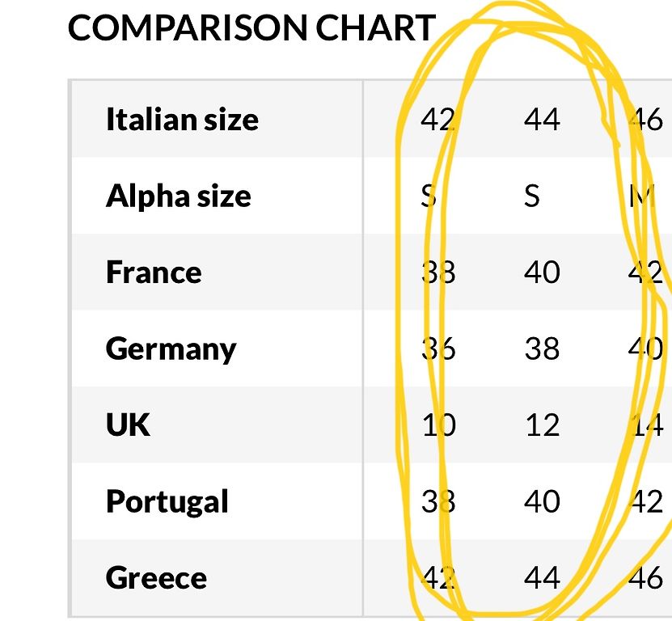
Task: Select the Italian size row label
Action: click(x=182, y=119)
